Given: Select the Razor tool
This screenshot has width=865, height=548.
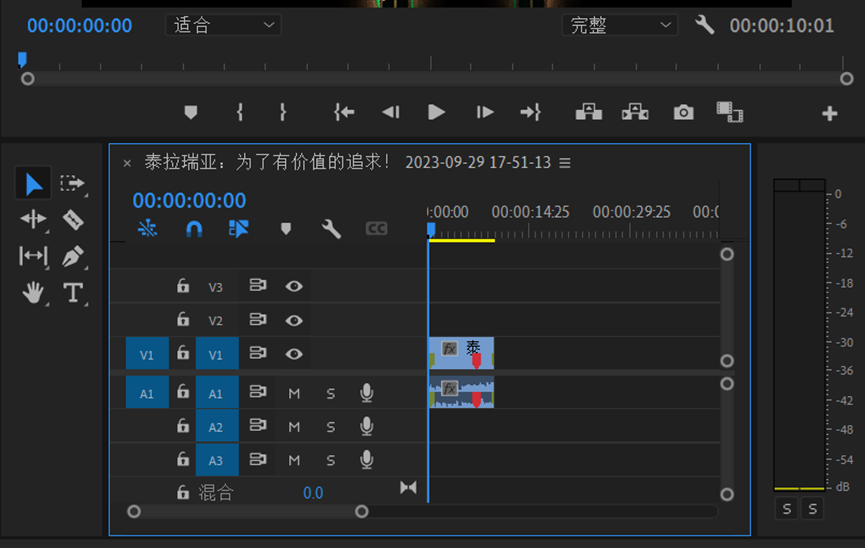Looking at the screenshot, I should tap(72, 220).
